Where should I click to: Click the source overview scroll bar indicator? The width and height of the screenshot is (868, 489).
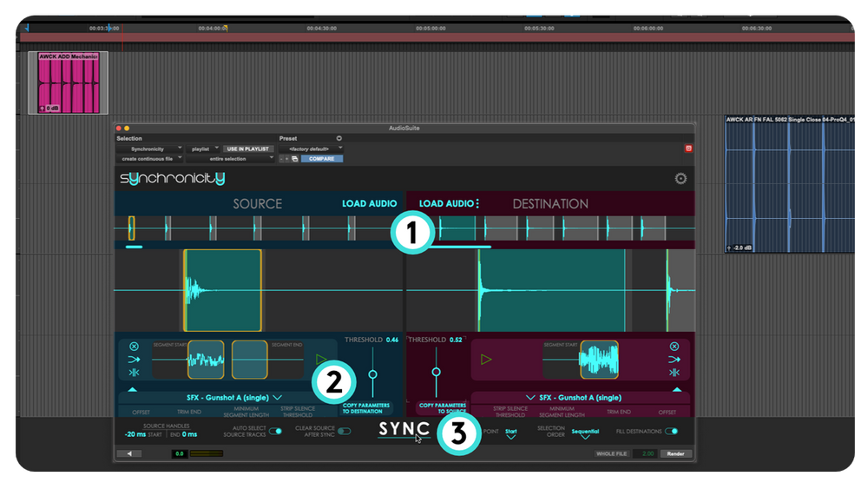tap(134, 247)
